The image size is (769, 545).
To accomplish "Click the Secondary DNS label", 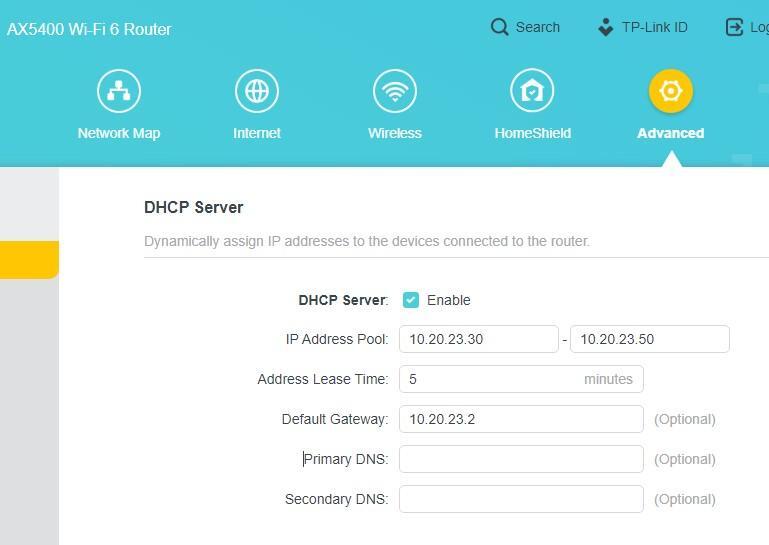I will [336, 499].
